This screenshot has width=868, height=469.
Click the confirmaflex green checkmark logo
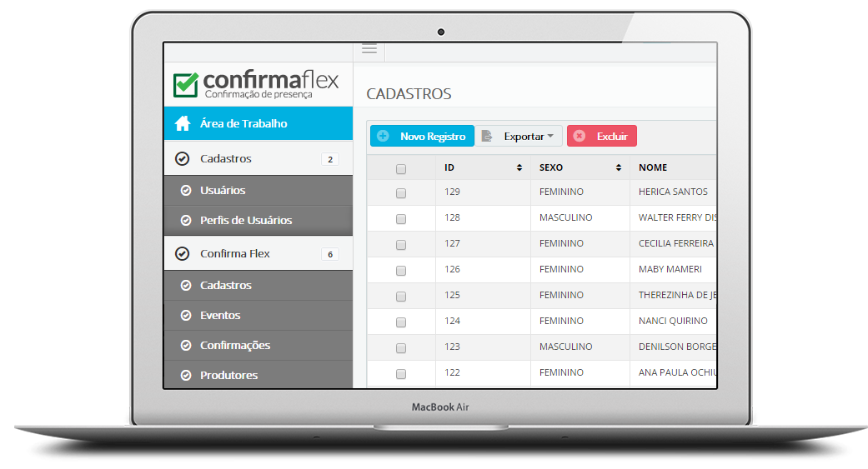[186, 84]
